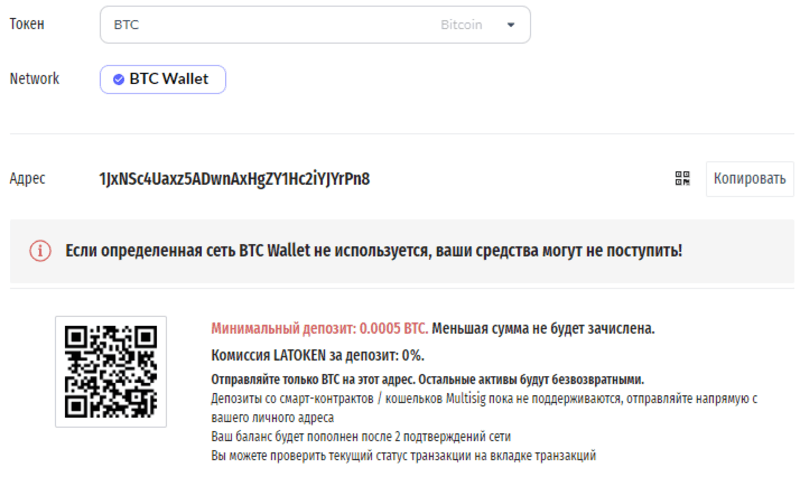Screen dimensions: 800x477
Task: Click the large QR code image
Action: [111, 371]
